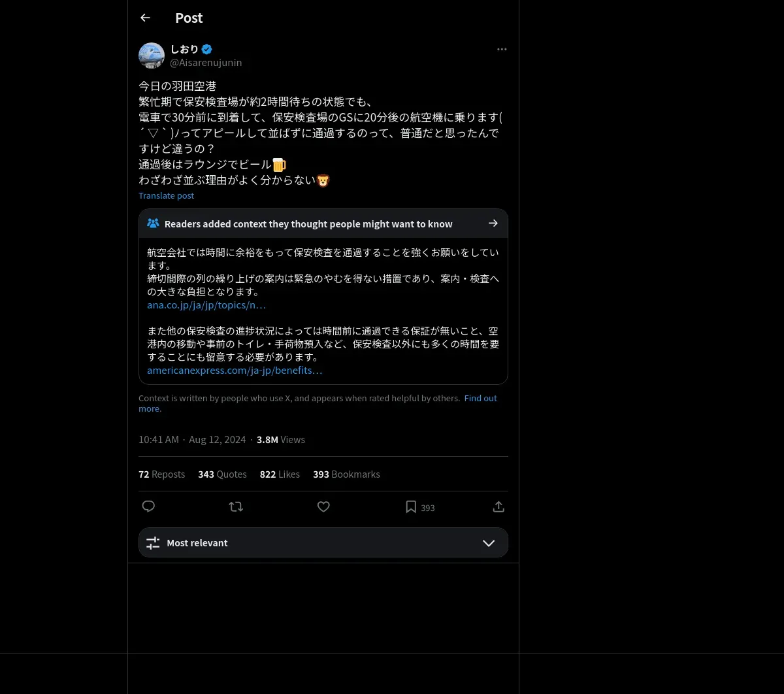View the 72 Reposts list
784x694 pixels.
click(x=161, y=474)
